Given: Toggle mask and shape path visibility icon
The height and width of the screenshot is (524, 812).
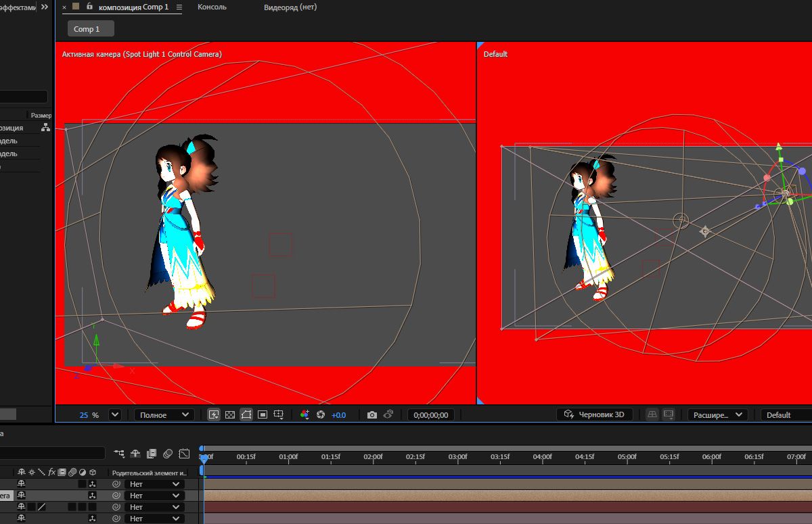Looking at the screenshot, I should pyautogui.click(x=246, y=414).
